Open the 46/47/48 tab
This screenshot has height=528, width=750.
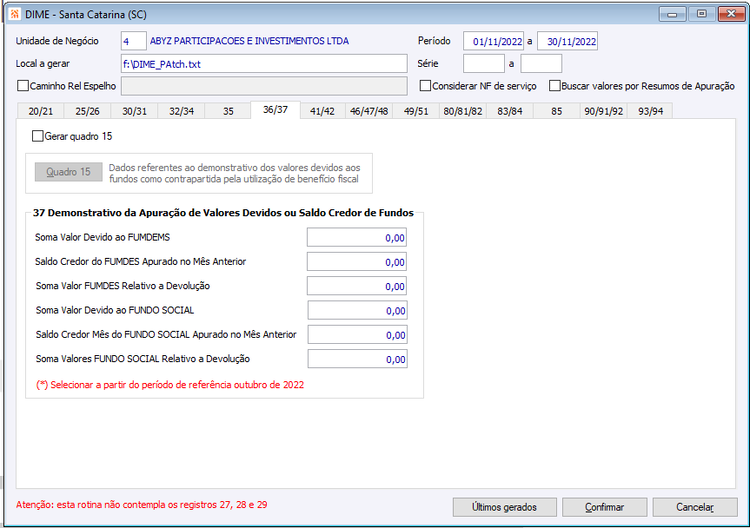pos(369,111)
